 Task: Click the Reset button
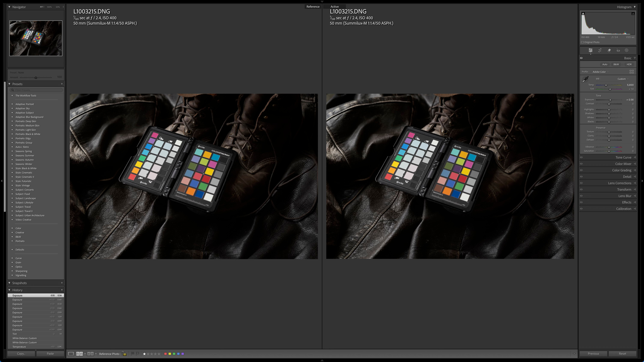pyautogui.click(x=622, y=354)
